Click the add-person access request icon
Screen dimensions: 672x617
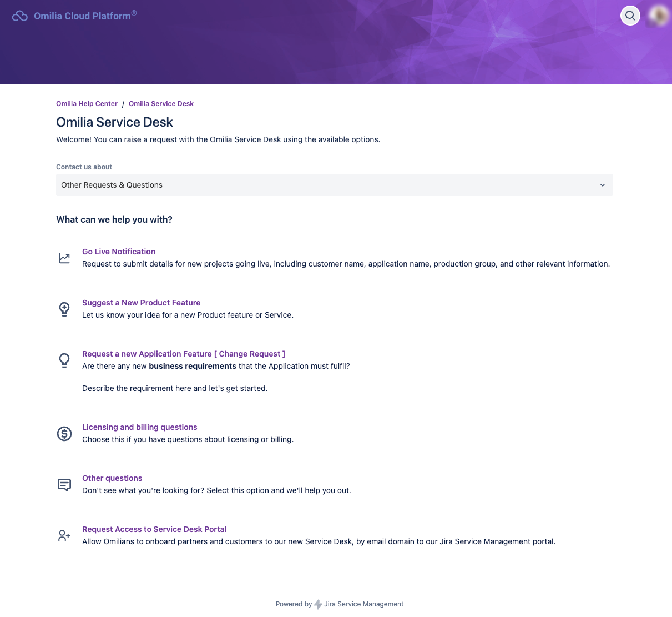tap(64, 535)
